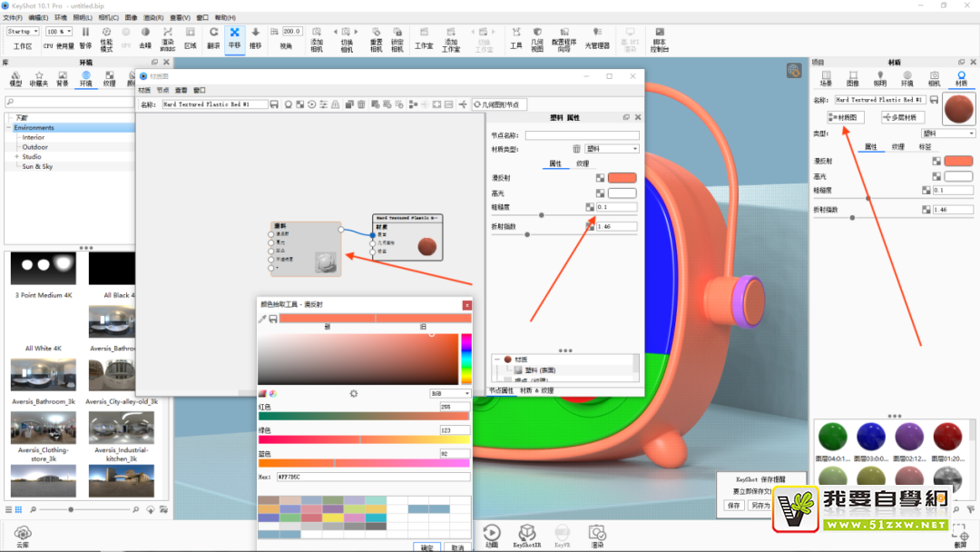Image resolution: width=980 pixels, height=552 pixels.
Task: Click the 材质图 material graph button
Action: tap(846, 117)
